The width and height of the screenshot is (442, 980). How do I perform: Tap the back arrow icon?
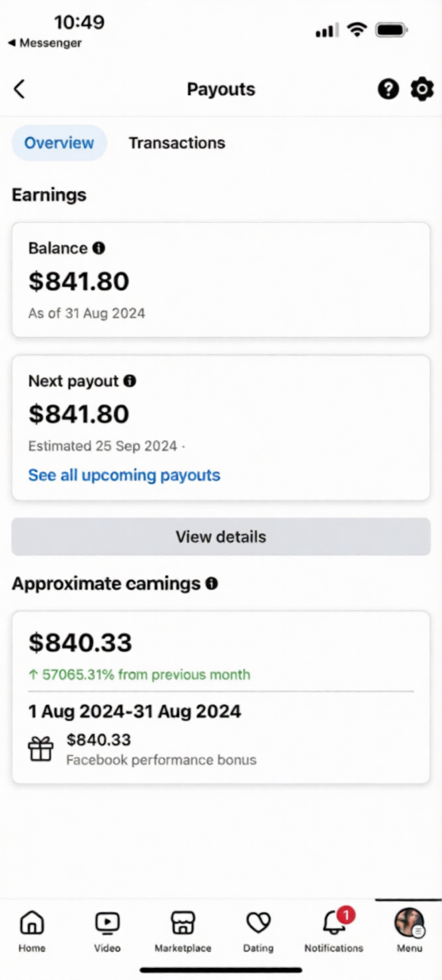point(20,89)
